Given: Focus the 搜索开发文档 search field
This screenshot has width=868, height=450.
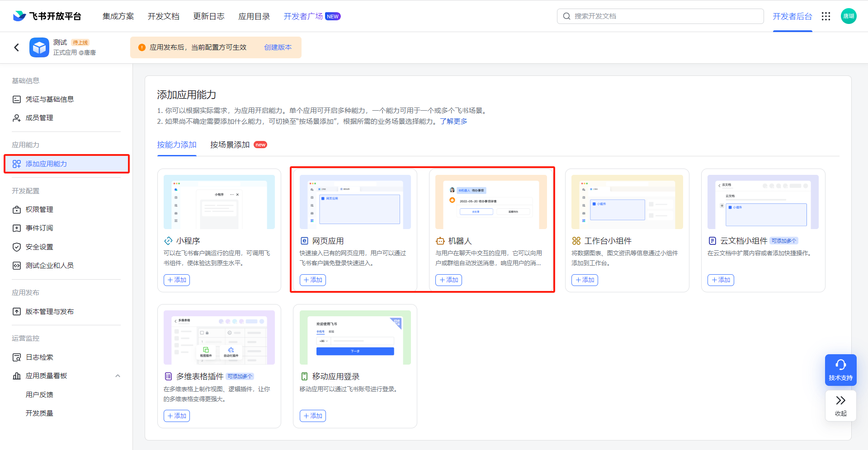Looking at the screenshot, I should (x=660, y=16).
